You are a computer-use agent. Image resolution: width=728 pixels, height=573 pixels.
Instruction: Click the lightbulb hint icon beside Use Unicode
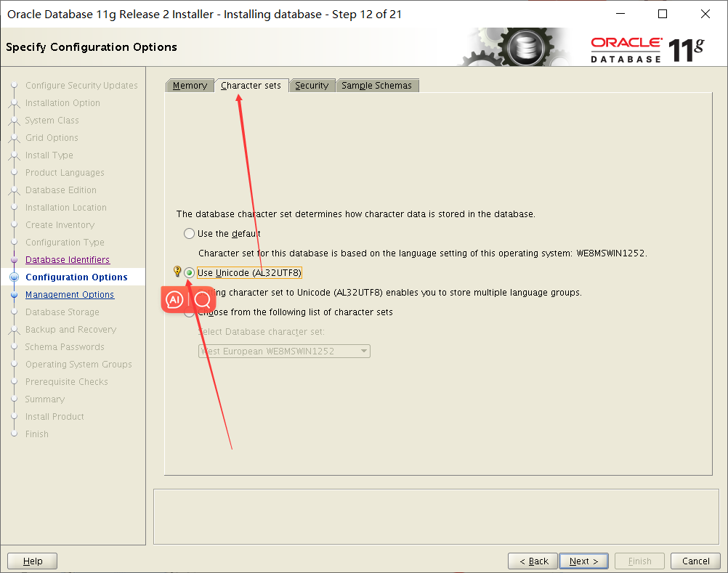177,272
